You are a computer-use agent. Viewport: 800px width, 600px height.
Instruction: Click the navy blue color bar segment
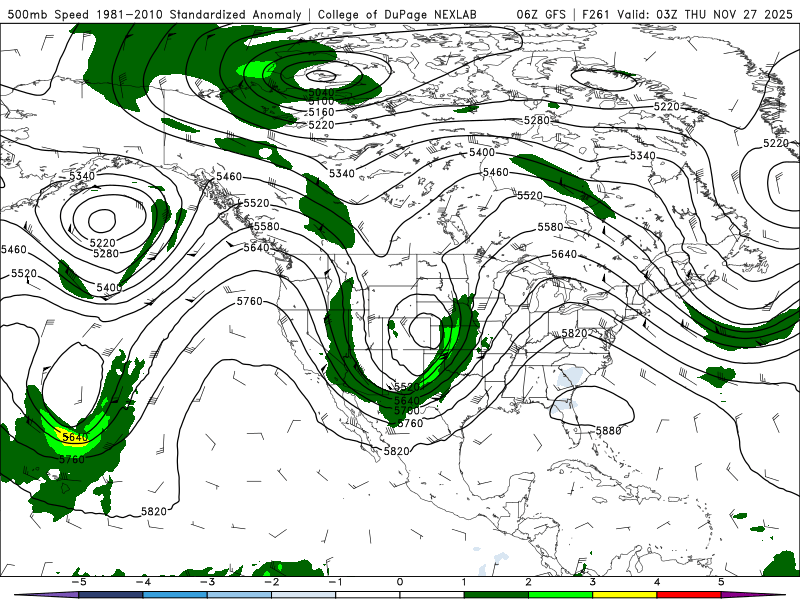(111, 595)
